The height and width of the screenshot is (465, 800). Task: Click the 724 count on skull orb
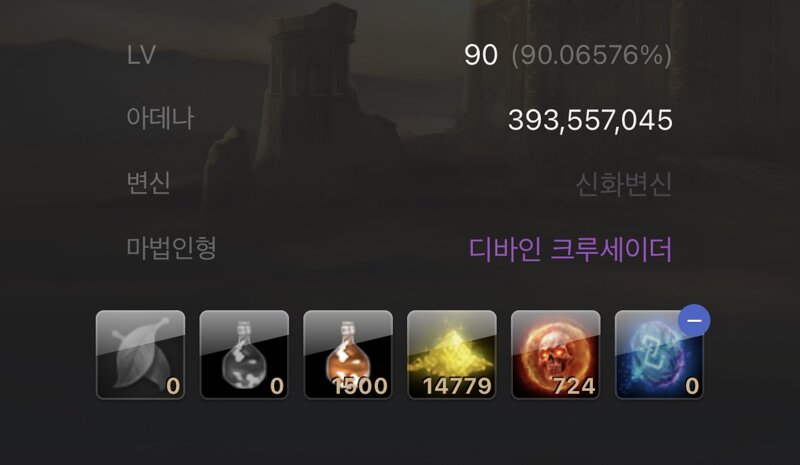[x=574, y=386]
